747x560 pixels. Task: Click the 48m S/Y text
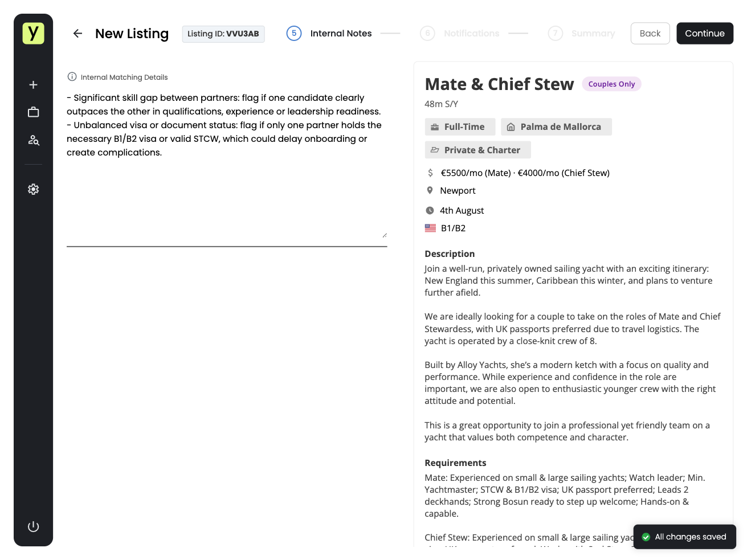pyautogui.click(x=441, y=104)
